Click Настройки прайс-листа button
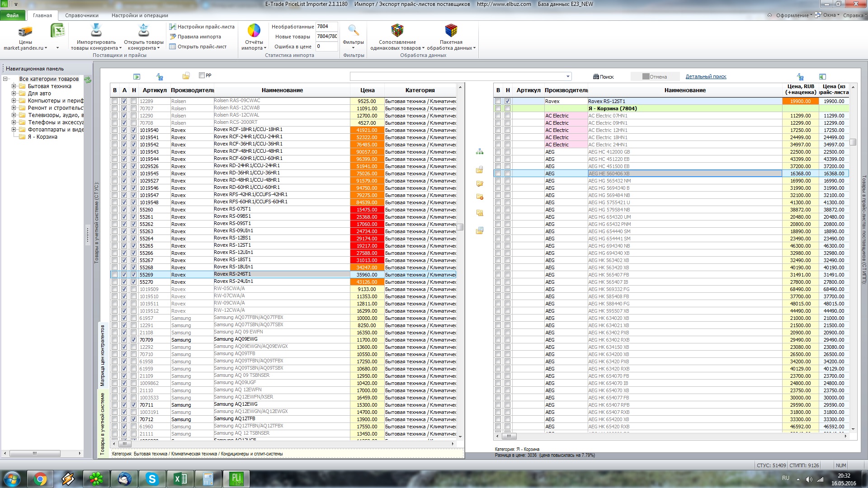The width and height of the screenshot is (868, 488). click(202, 27)
